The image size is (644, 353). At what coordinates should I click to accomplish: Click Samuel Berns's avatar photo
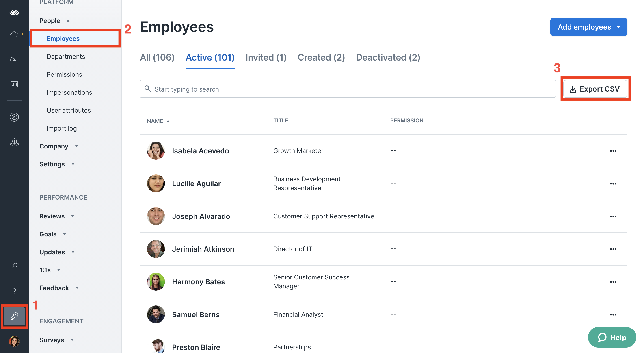pos(156,314)
